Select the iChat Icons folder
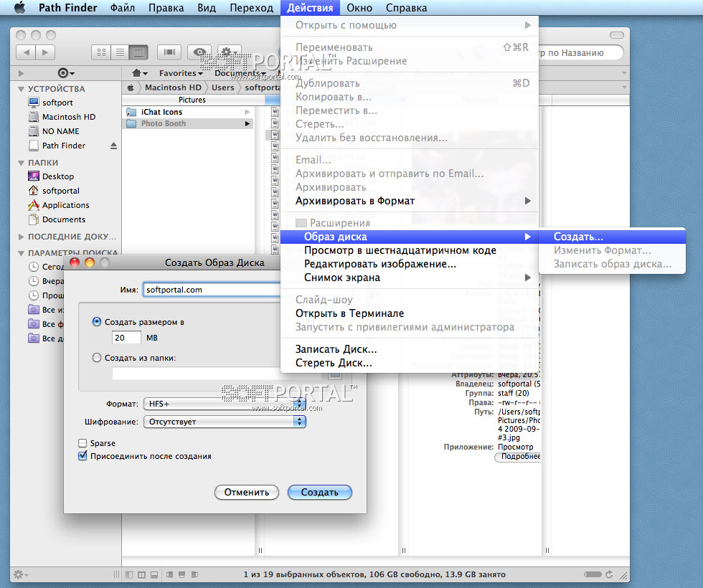703x588 pixels. pyautogui.click(x=188, y=112)
